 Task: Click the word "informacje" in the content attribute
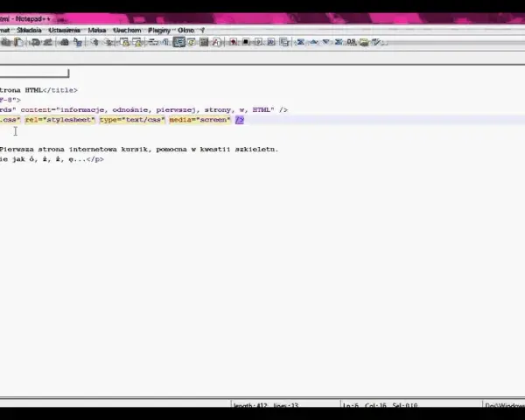tap(82, 110)
